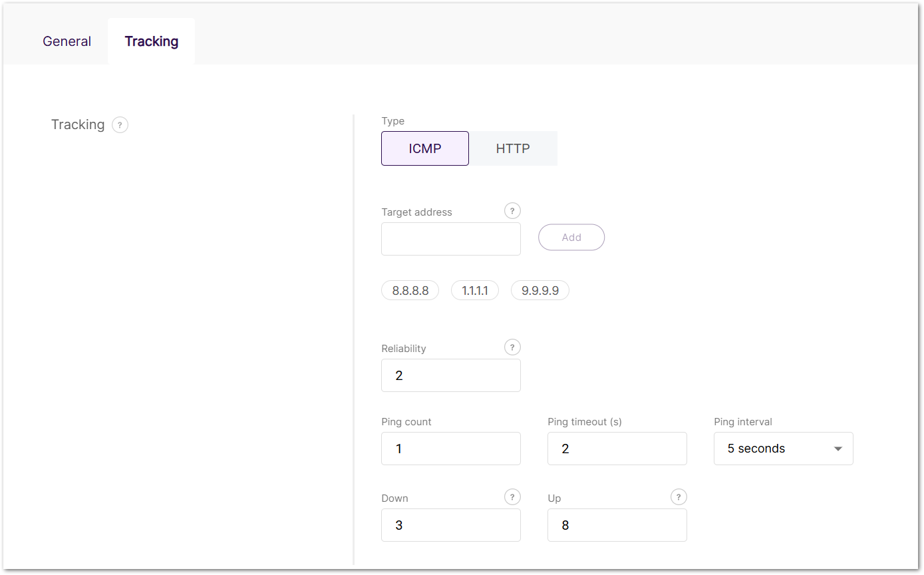Click help icon beside Down field

pos(512,497)
